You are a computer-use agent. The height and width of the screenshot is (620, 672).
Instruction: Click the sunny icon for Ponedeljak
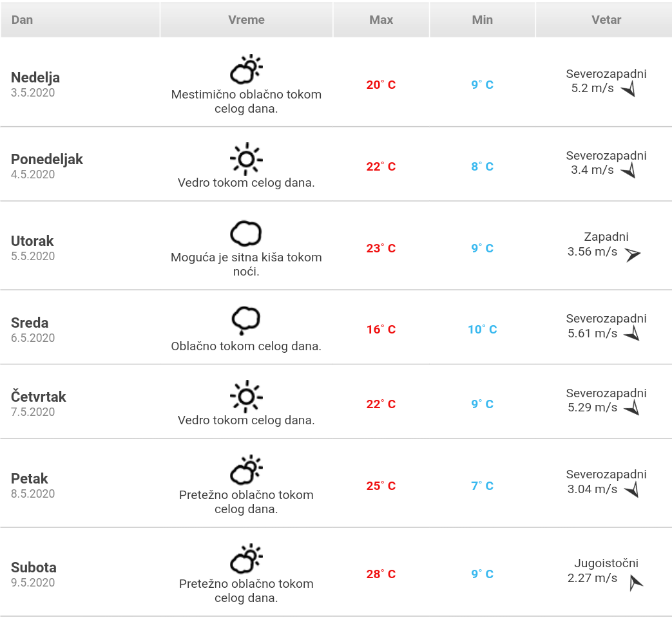[x=246, y=158]
